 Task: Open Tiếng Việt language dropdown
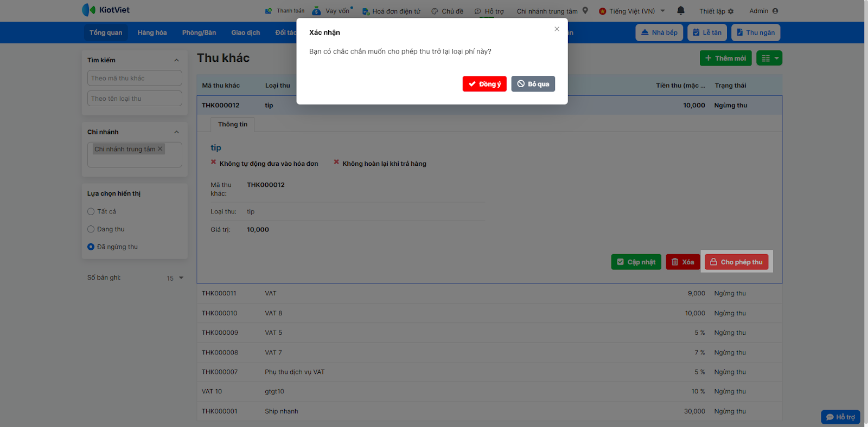pyautogui.click(x=632, y=11)
